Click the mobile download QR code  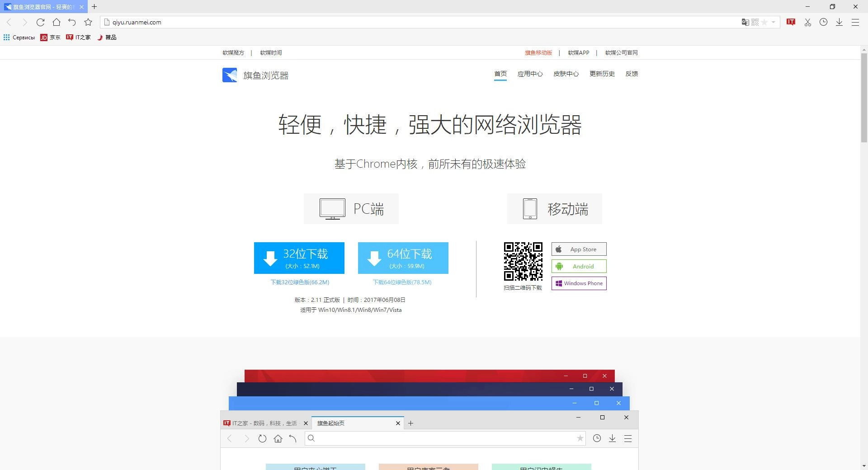pos(523,262)
